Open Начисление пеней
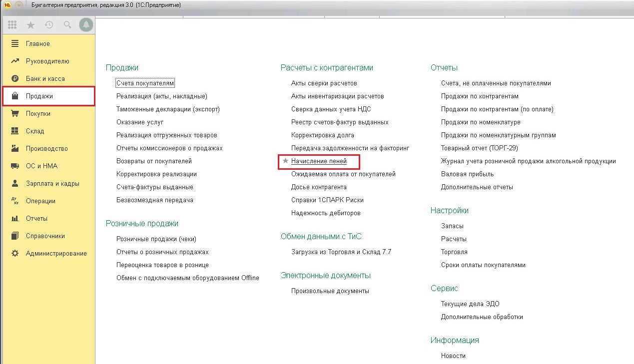Image resolution: width=634 pixels, height=364 pixels. tap(318, 161)
